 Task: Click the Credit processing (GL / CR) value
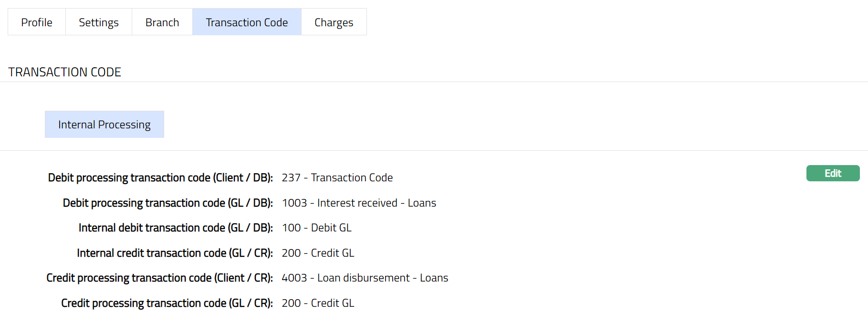(x=318, y=303)
